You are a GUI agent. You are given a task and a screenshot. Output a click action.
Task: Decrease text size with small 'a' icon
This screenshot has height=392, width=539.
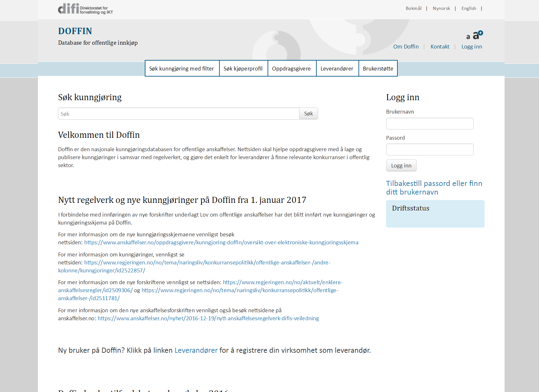pyautogui.click(x=468, y=37)
